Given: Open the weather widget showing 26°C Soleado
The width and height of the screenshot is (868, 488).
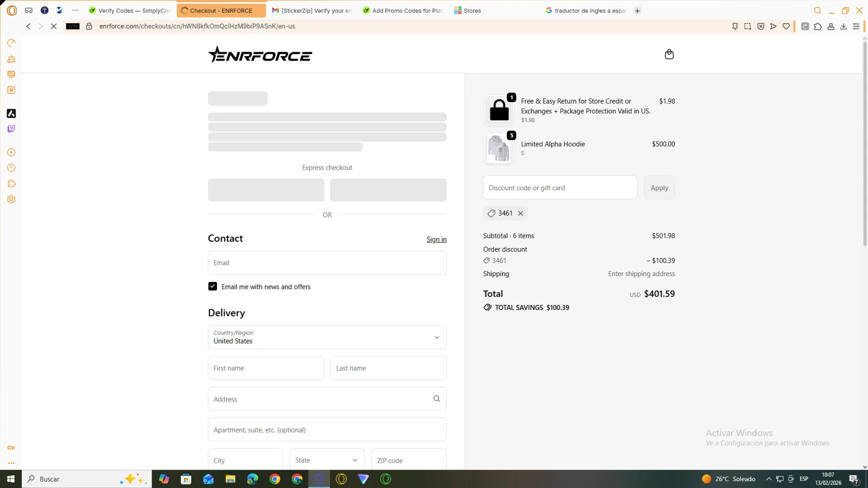Looking at the screenshot, I should point(729,479).
